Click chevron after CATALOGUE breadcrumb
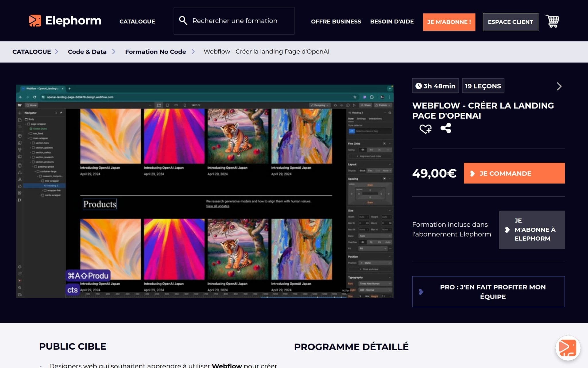588x368 pixels. coord(57,52)
